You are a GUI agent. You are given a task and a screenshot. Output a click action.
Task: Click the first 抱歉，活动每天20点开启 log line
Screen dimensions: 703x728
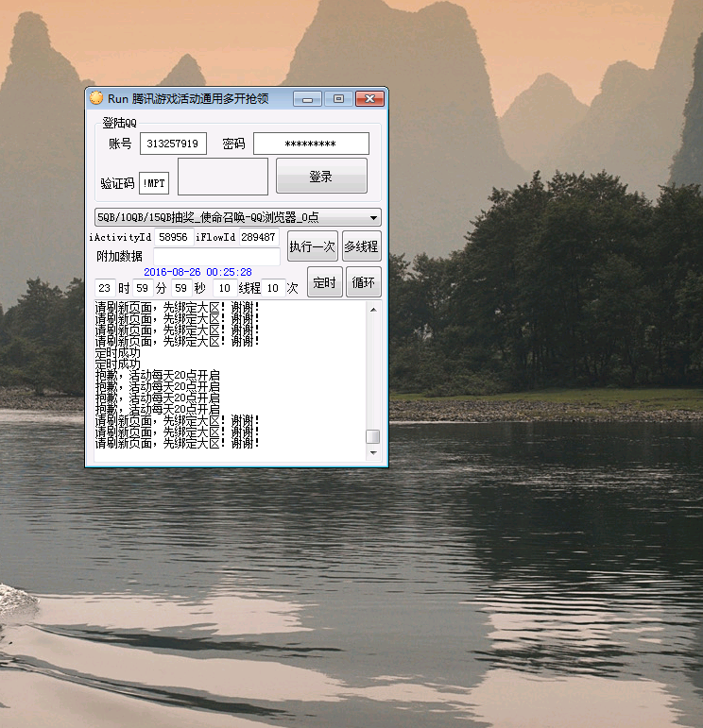pos(158,376)
